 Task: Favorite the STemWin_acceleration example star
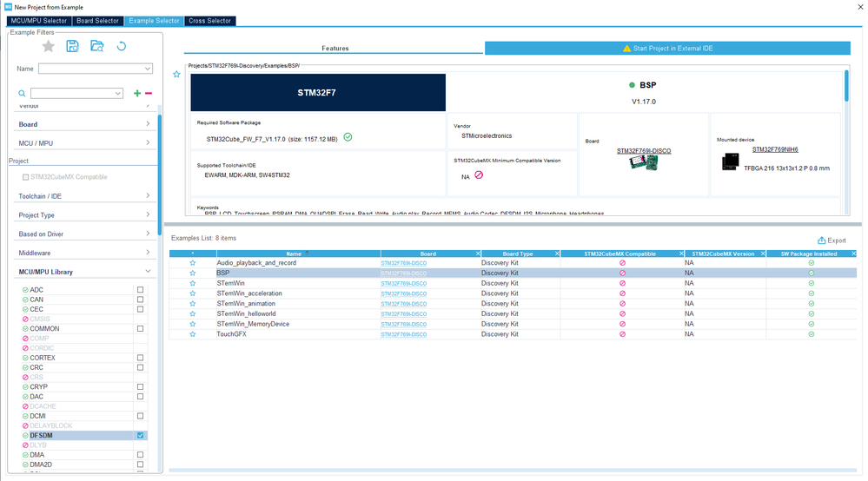coord(193,293)
